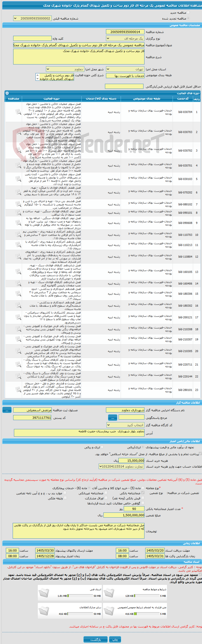Image resolution: width=202 pixels, height=644 pixels.
Task: Click the مبلغ تضمین amount field
Action: pos(124,515)
